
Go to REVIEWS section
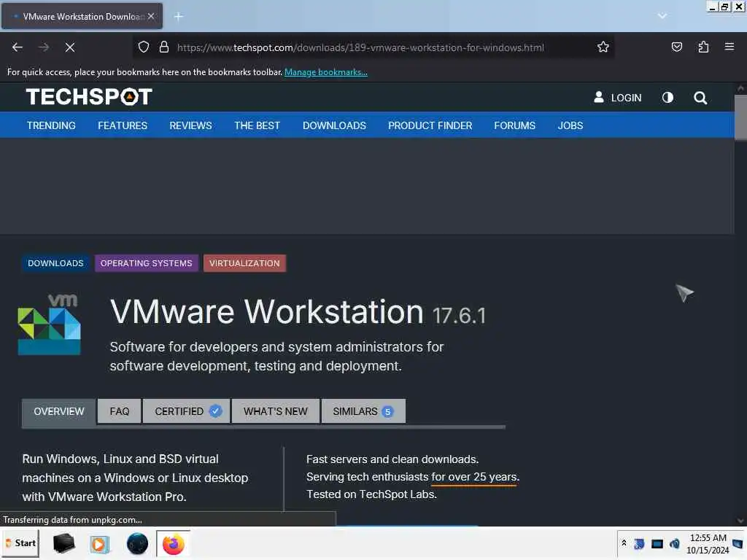click(x=190, y=125)
